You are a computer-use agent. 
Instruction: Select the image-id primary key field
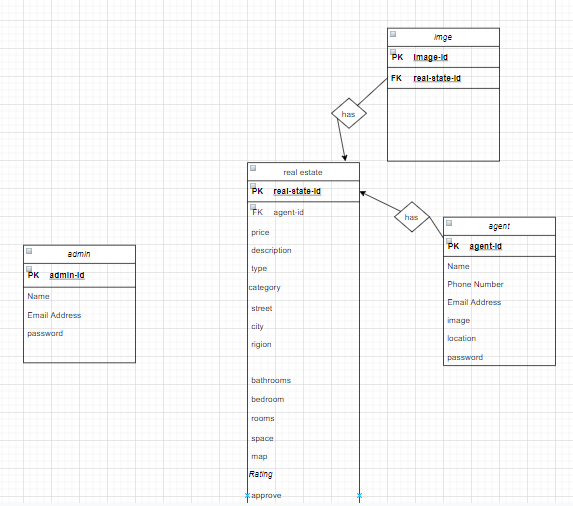click(430, 57)
